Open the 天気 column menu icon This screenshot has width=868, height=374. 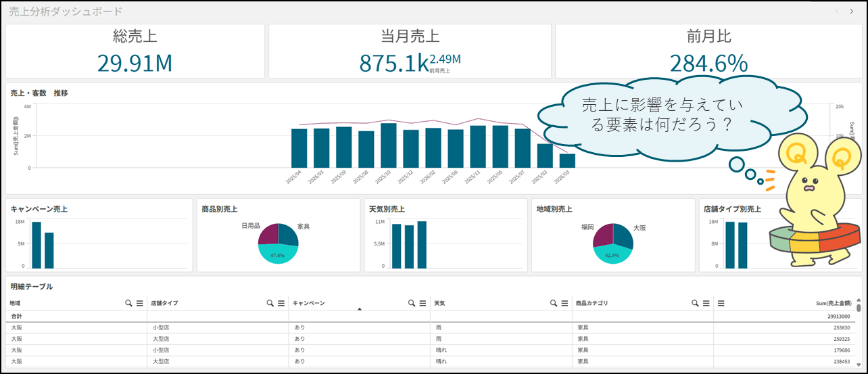(x=564, y=304)
